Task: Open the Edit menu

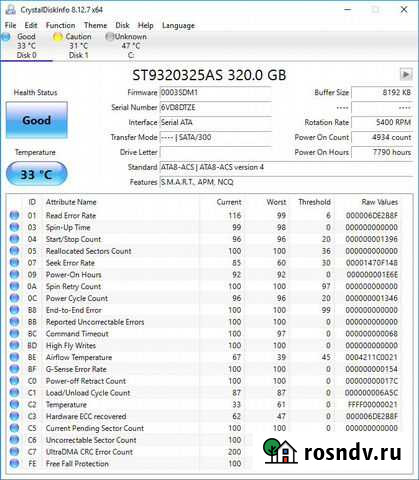Action: coord(31,25)
